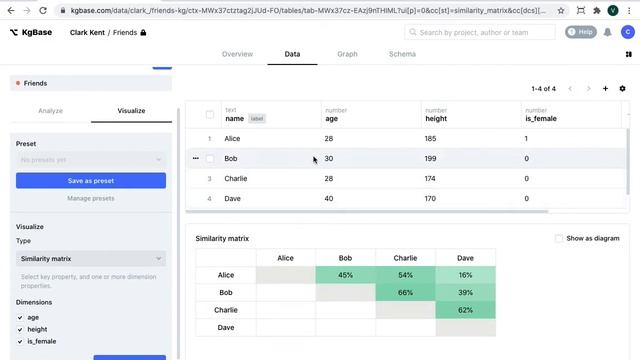Click the browser address bar URL
This screenshot has height=360, width=640.
(308, 11)
